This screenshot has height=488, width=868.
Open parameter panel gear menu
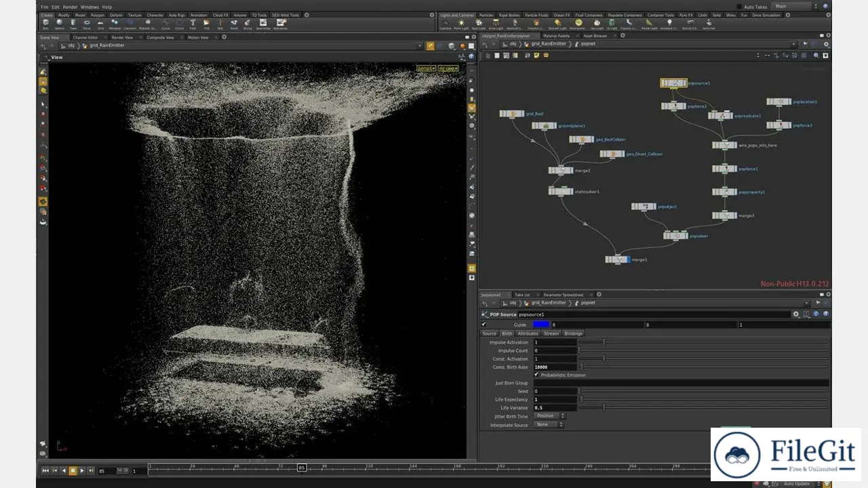point(796,314)
